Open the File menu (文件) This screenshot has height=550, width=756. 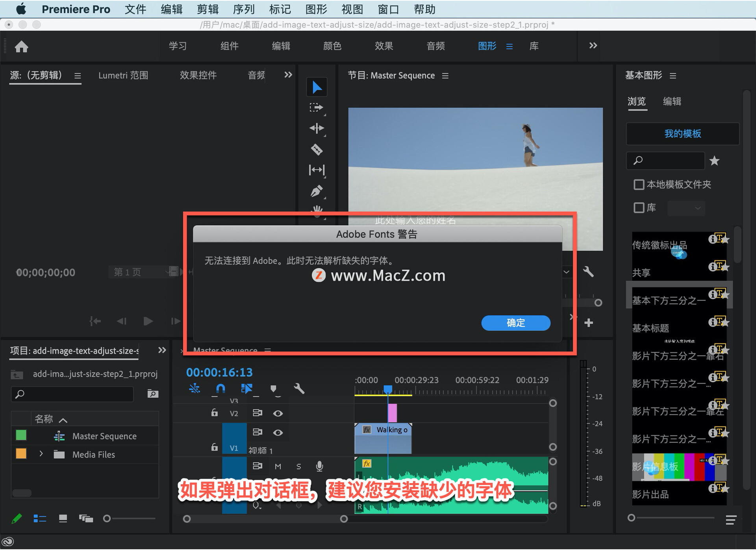tap(135, 9)
